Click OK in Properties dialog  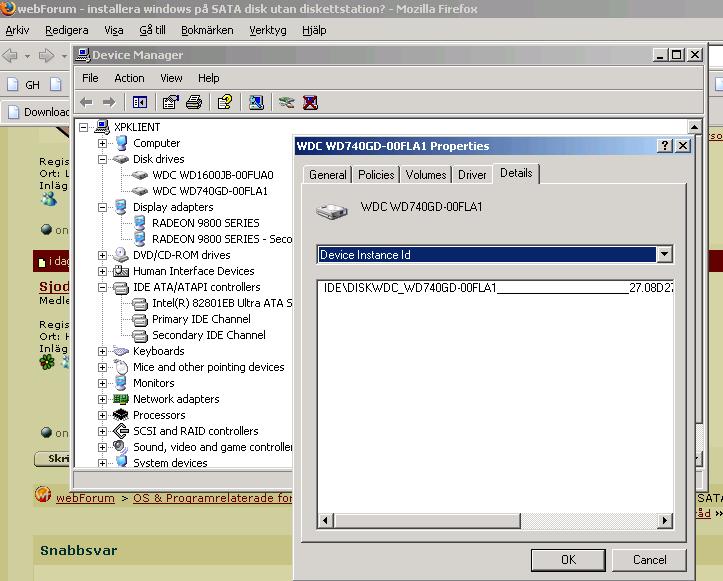point(568,560)
